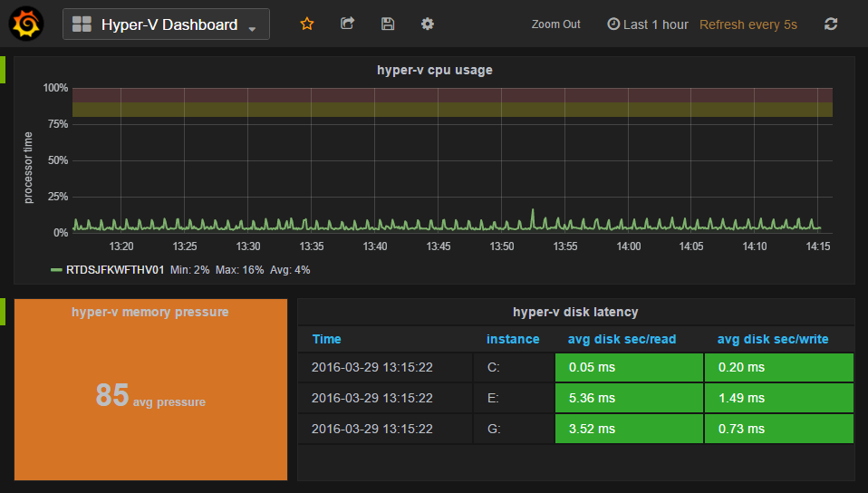Click the refresh dashboard icon
The image size is (868, 493).
831,24
